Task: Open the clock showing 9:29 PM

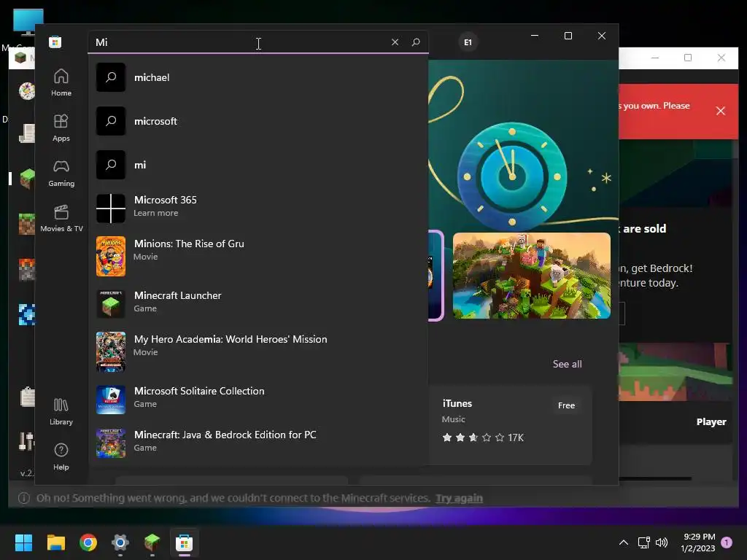Action: [698, 542]
